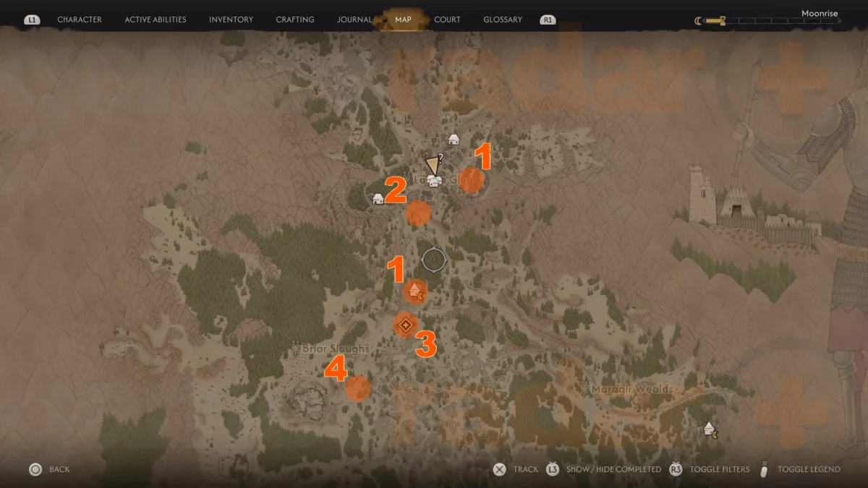This screenshot has width=868, height=488.
Task: Click the Track label
Action: click(526, 469)
